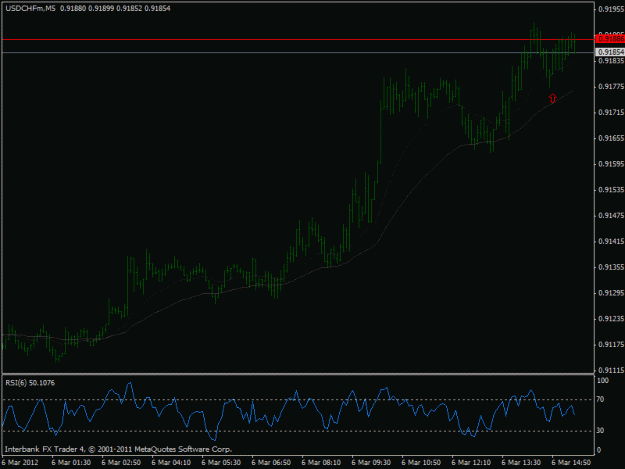This screenshot has width=625, height=469.
Task: Click the '6 Mar 04:10' time label
Action: pyautogui.click(x=171, y=463)
